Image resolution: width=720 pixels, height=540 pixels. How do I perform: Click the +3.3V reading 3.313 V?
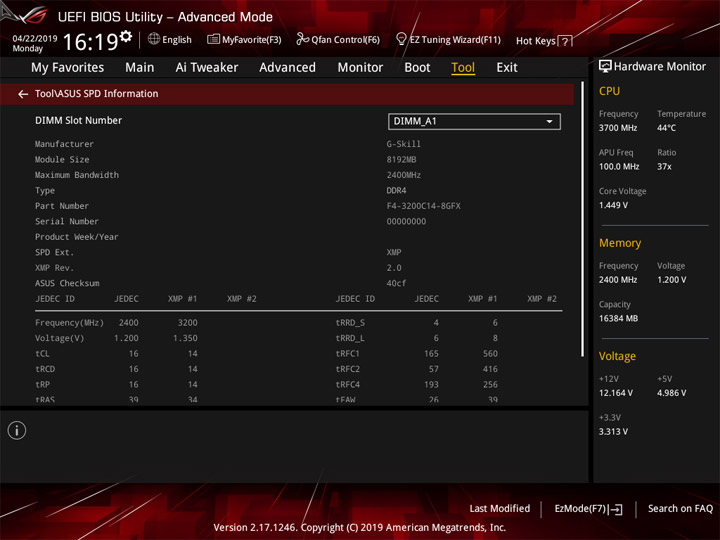613,432
